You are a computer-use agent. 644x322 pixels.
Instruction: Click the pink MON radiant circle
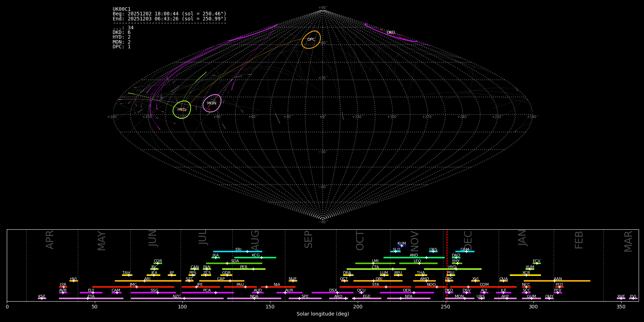coord(212,103)
